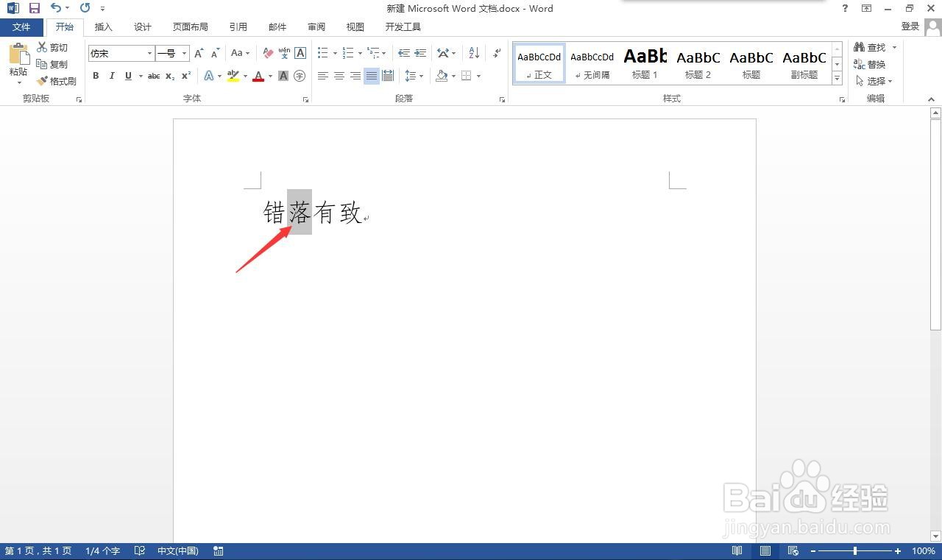Increase paragraph indent

tap(420, 53)
